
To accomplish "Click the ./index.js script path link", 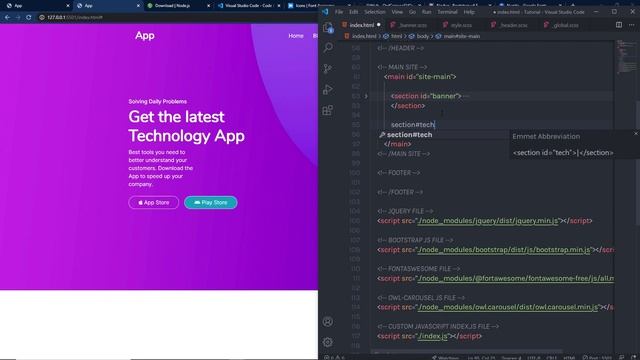I will [433, 336].
